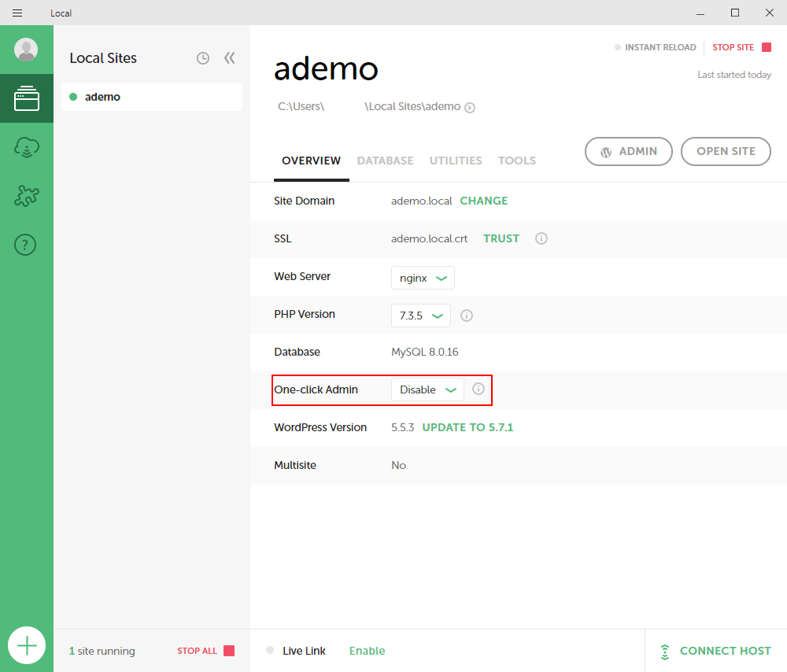The height and width of the screenshot is (672, 787).
Task: Click Stop All sites text
Action: 198,651
